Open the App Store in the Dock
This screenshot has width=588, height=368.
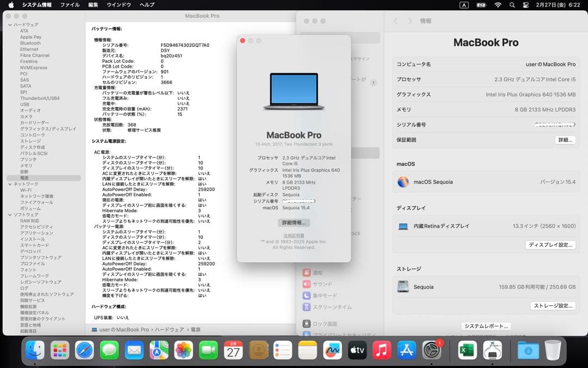tap(407, 351)
